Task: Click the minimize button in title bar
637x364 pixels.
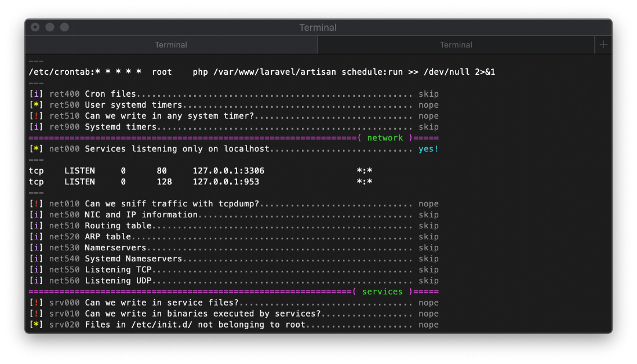Action: pos(49,27)
